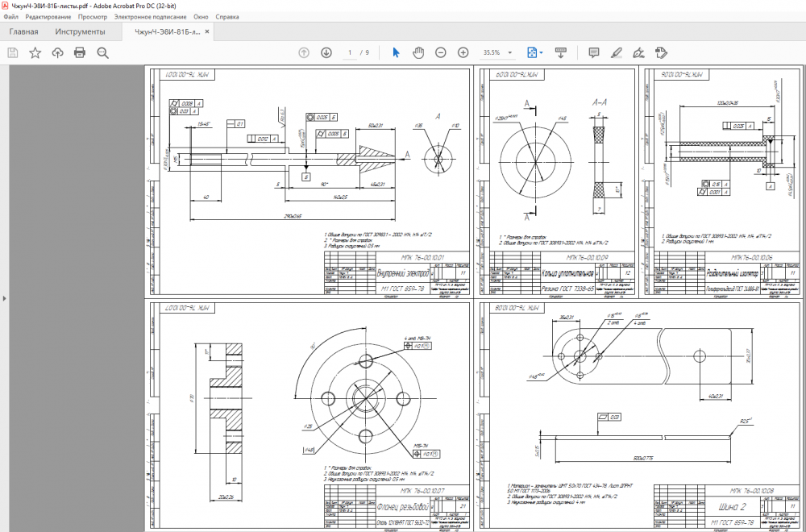Switch to the Главная tab
This screenshot has width=806, height=532.
[23, 32]
